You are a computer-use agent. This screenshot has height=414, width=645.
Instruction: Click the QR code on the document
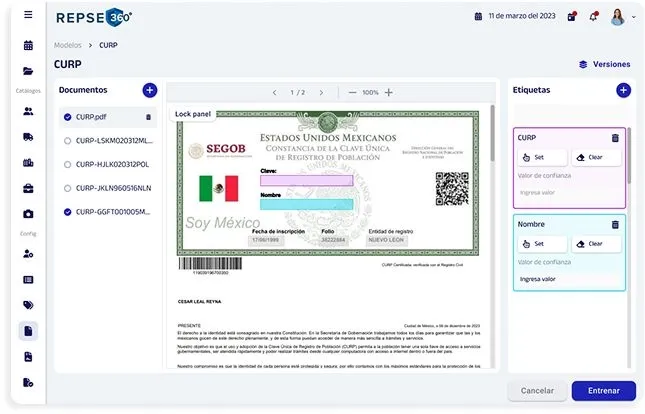[x=452, y=188]
